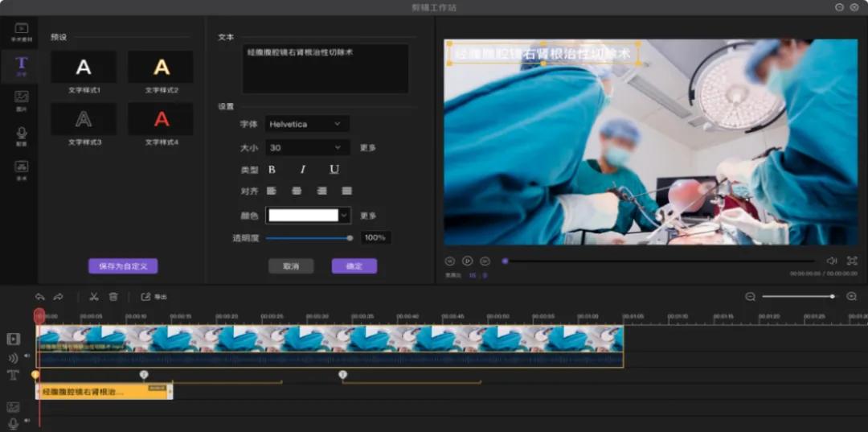Viewport: 868px width, 432px height.
Task: Click the 保存为自定义 button
Action: (x=123, y=265)
